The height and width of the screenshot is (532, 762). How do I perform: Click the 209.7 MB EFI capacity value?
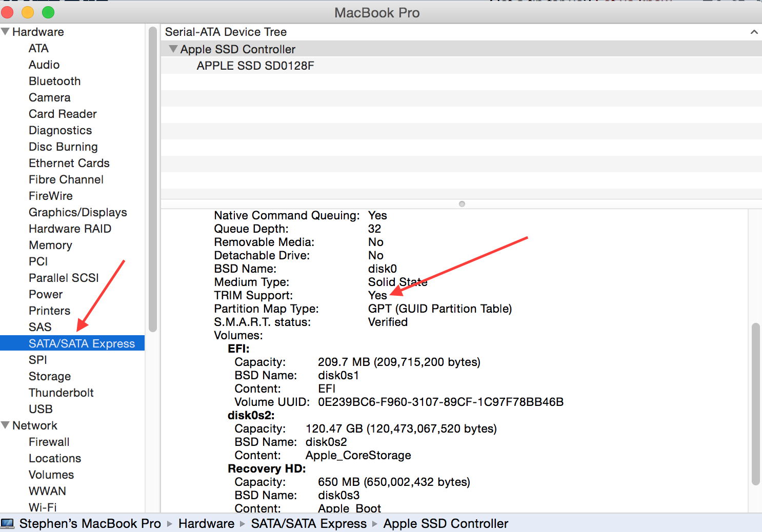pyautogui.click(x=399, y=362)
